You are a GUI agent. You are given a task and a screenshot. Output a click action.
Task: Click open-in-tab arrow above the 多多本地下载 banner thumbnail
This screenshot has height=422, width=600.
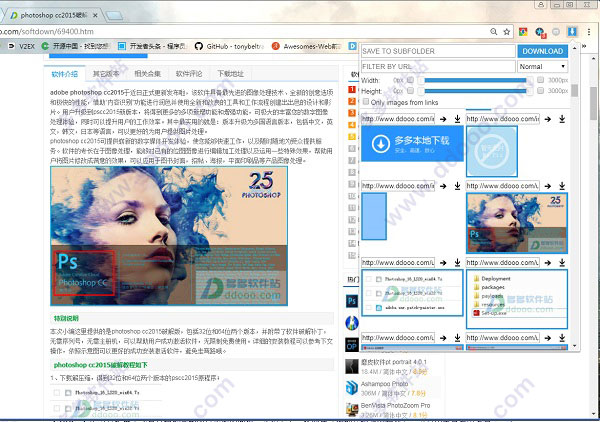pyautogui.click(x=443, y=119)
